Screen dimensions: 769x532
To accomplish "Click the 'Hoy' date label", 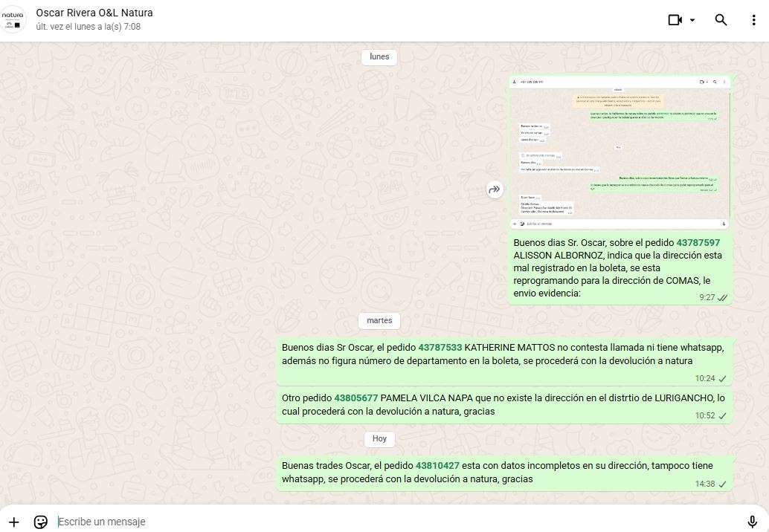I will (379, 439).
